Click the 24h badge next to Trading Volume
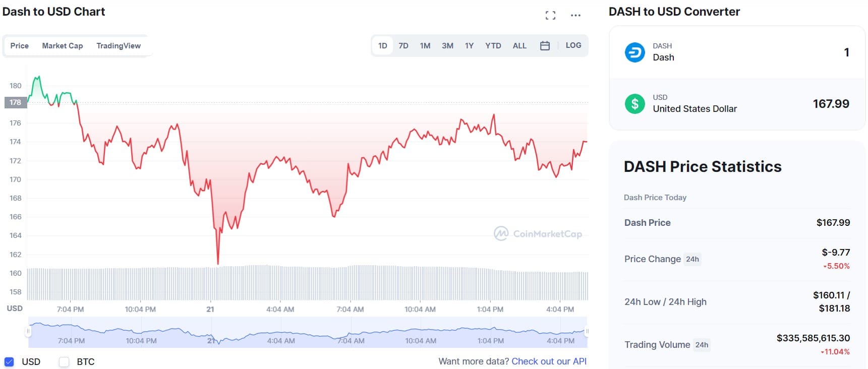868x369 pixels. coord(702,345)
